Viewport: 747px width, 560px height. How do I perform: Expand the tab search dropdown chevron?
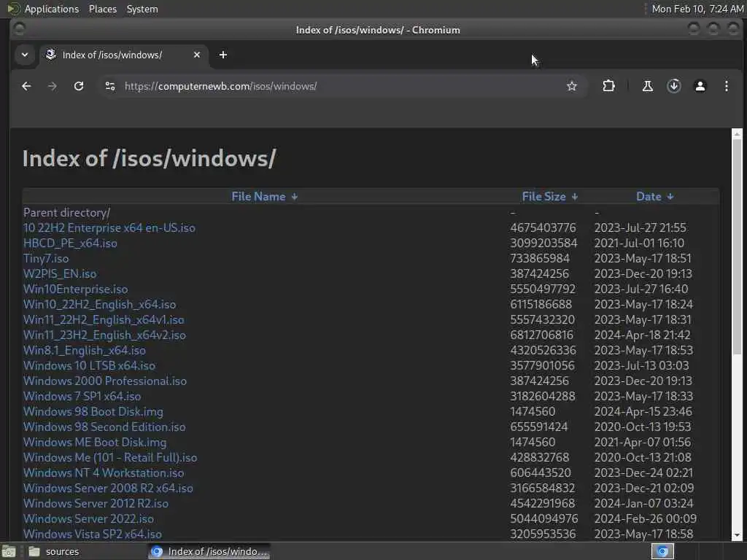25,55
